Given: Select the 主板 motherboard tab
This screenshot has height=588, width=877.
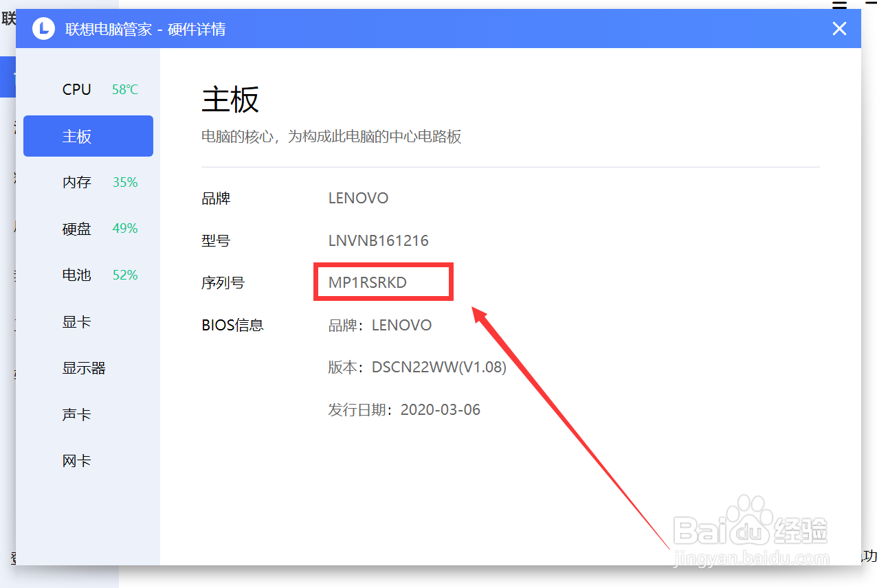Looking at the screenshot, I should coord(88,136).
